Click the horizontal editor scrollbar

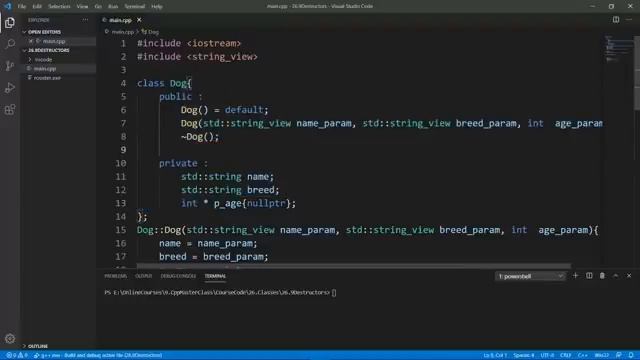353,266
